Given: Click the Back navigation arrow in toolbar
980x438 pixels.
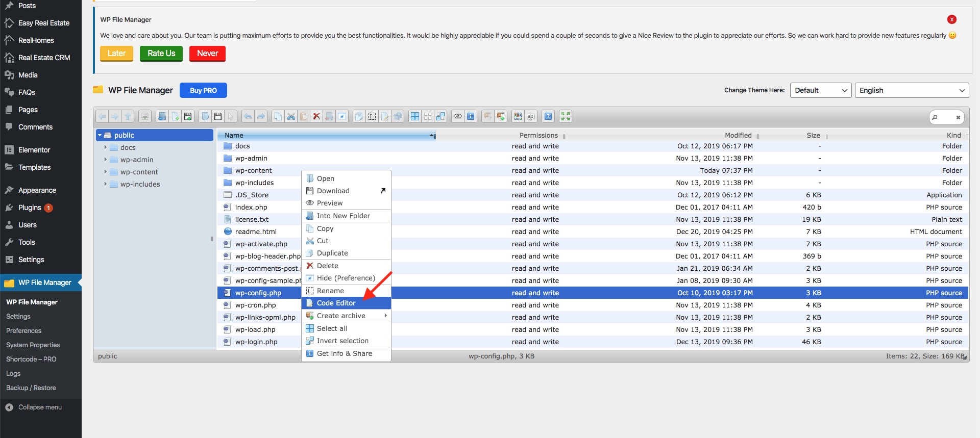Looking at the screenshot, I should pos(103,116).
